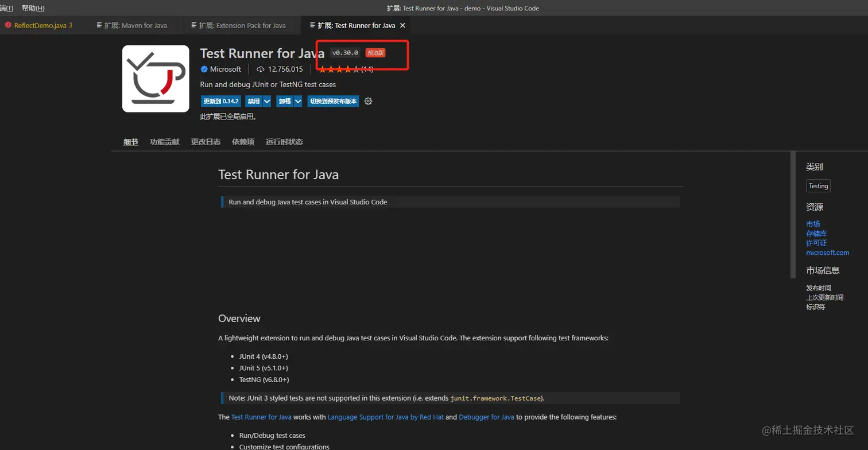Expand the 禁用 disable dropdown arrow
Viewport: 868px width, 450px height.
tap(267, 101)
